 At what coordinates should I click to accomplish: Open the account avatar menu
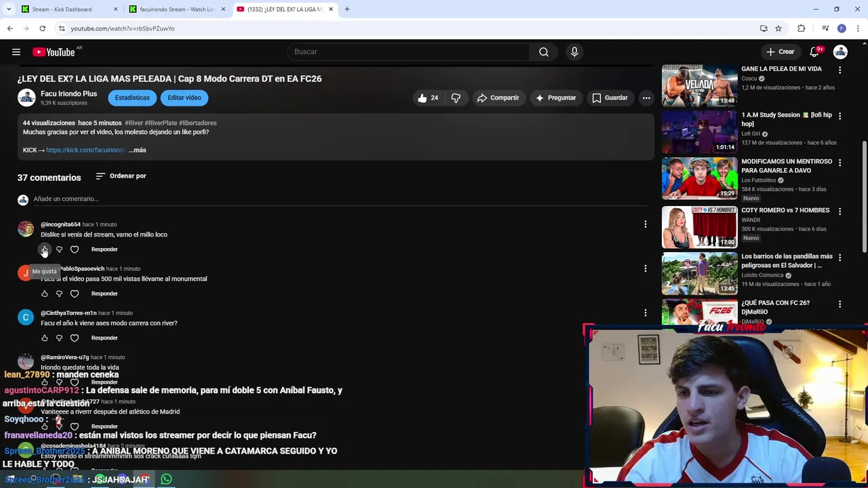[840, 52]
